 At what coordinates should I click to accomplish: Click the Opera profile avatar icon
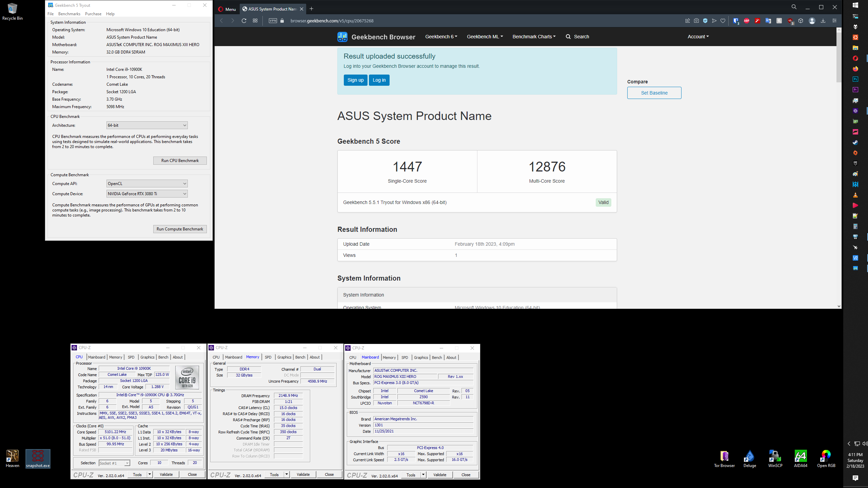[x=812, y=21]
